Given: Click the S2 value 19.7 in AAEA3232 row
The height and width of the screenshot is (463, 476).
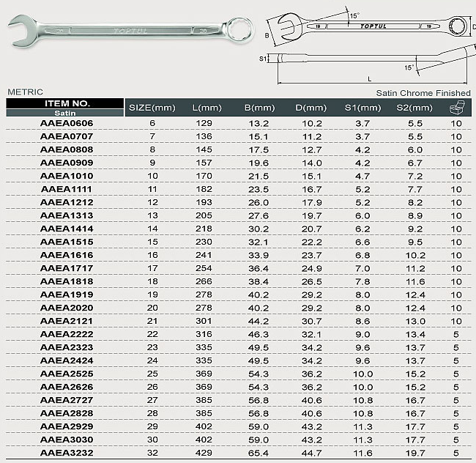Looking at the screenshot, I should [415, 453].
